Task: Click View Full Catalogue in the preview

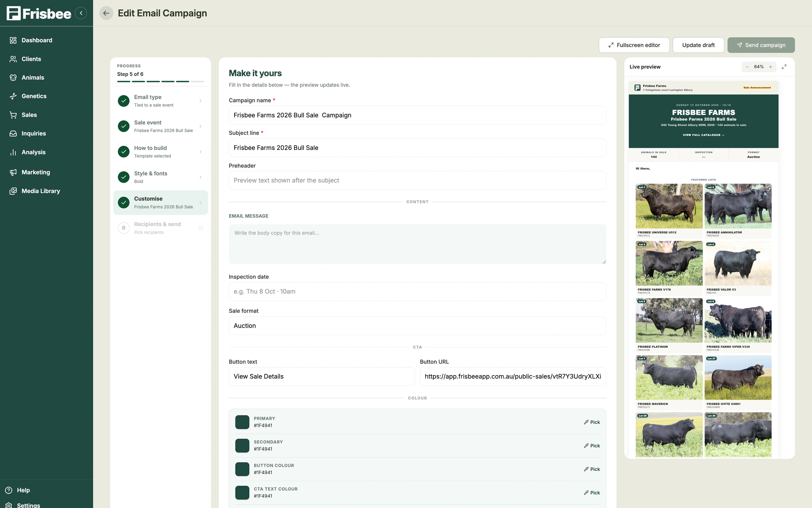Action: (x=703, y=135)
